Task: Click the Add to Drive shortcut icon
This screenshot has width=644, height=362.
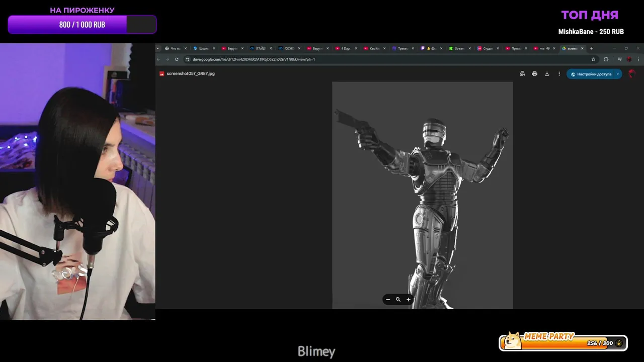Action: tap(522, 74)
